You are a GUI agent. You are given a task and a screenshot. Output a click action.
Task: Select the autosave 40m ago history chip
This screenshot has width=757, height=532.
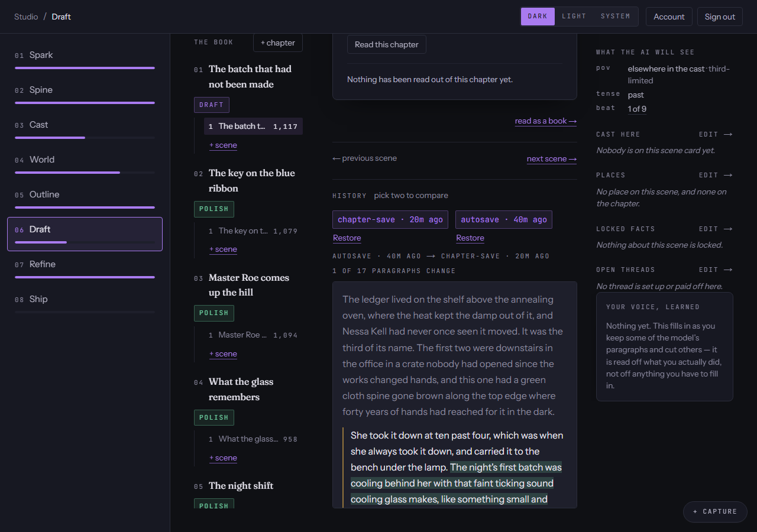click(504, 219)
